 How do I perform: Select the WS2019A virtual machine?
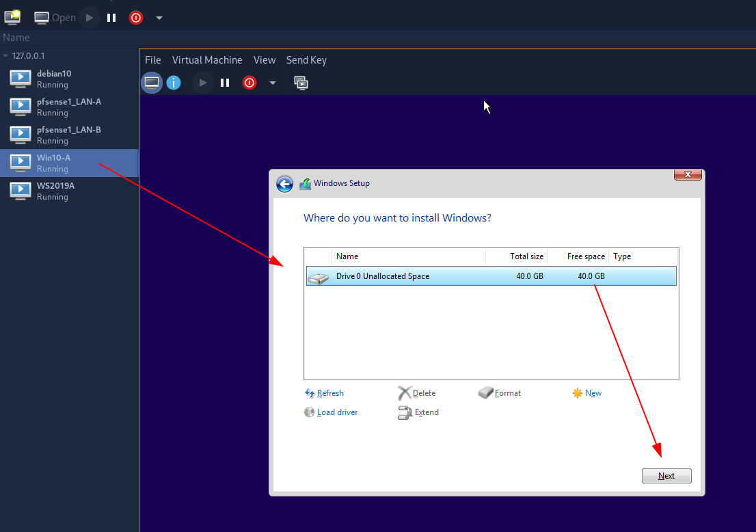70,191
